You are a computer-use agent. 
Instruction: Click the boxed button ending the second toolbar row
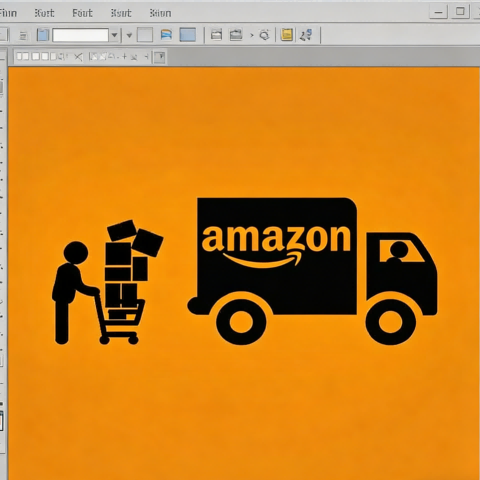click(x=160, y=57)
